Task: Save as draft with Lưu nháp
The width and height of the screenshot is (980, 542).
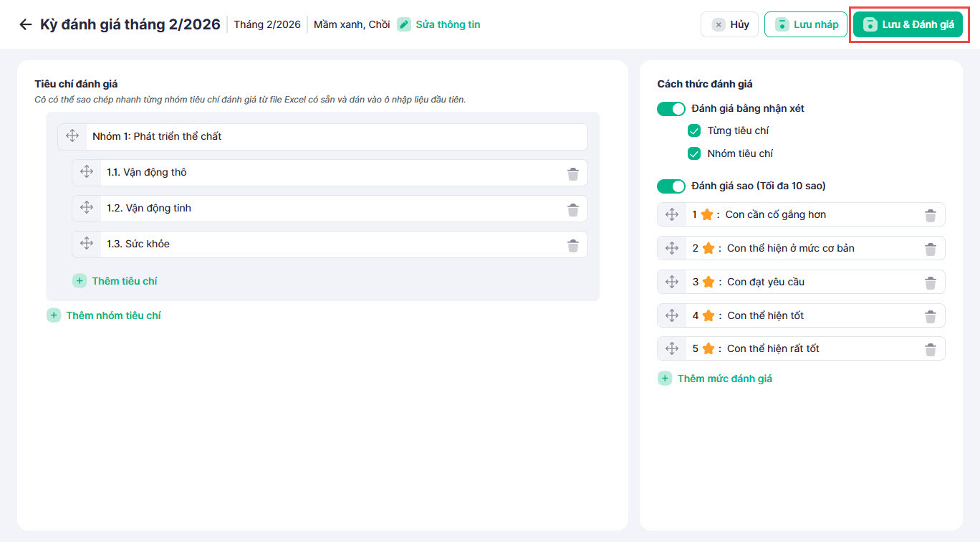Action: click(805, 24)
